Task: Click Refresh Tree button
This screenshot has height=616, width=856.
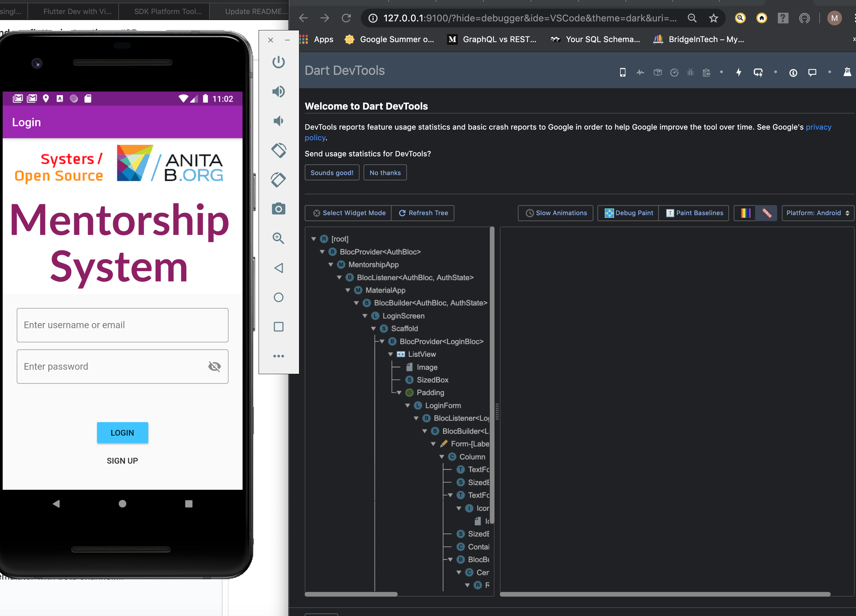Action: (423, 213)
